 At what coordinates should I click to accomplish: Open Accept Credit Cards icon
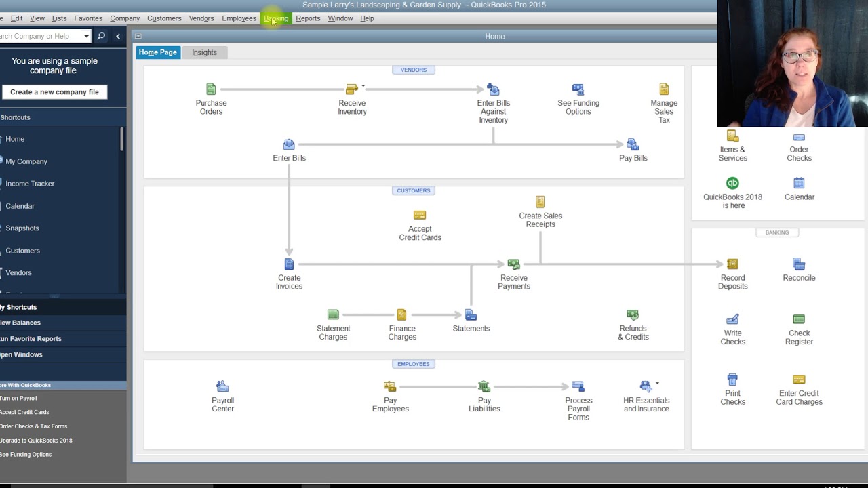(420, 216)
